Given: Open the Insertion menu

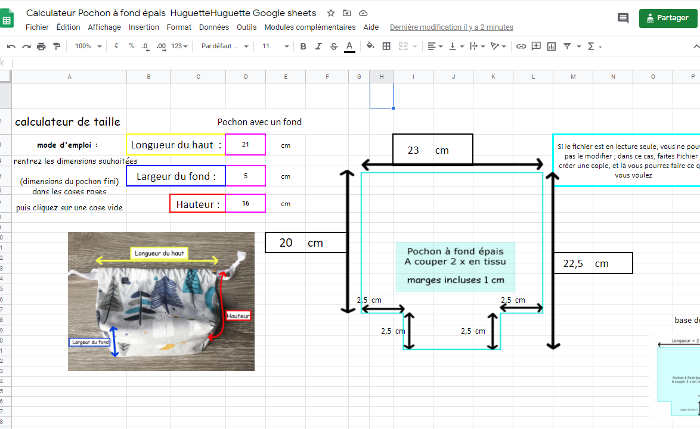Looking at the screenshot, I should [x=144, y=27].
